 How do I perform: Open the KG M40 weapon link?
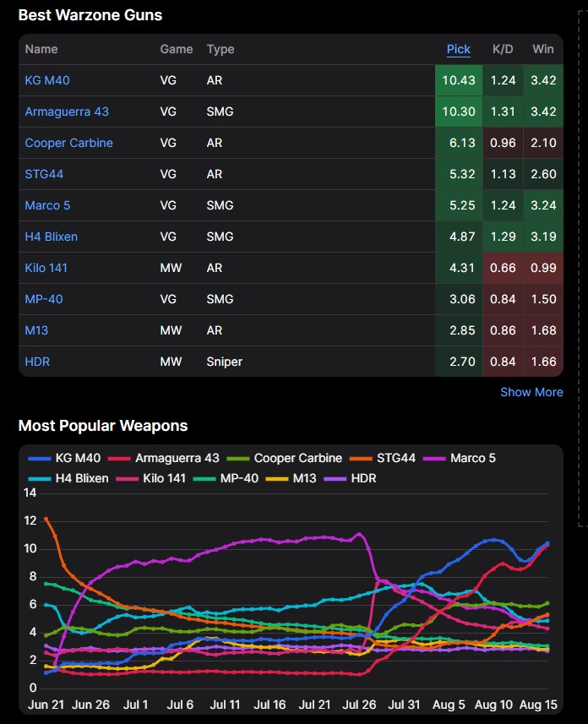[x=46, y=80]
